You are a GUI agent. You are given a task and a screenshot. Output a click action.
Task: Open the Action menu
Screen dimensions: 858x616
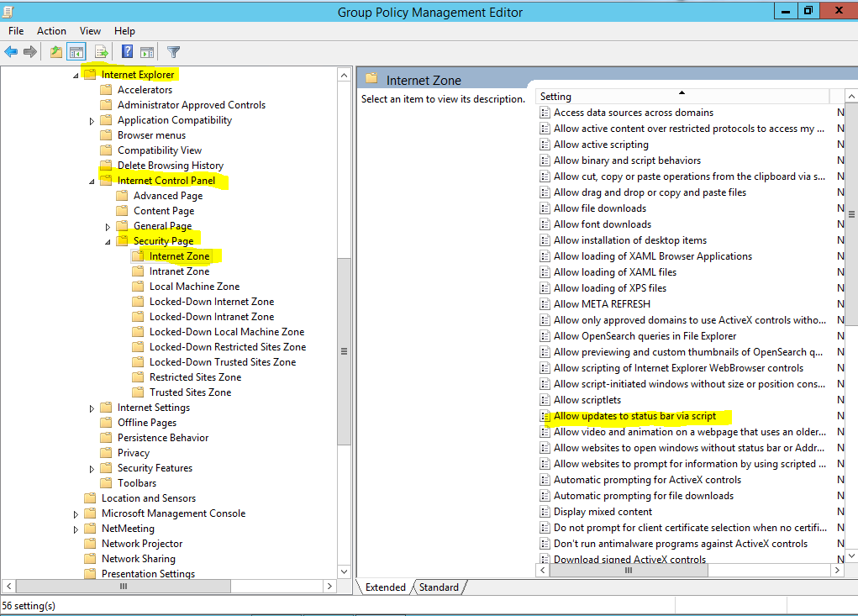tap(51, 30)
